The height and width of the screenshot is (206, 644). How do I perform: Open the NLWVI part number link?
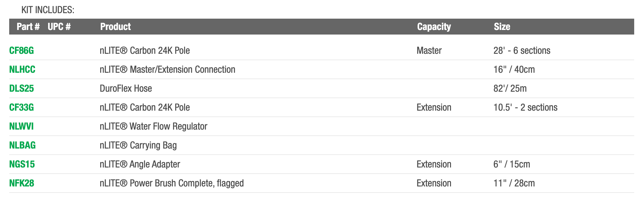click(21, 126)
